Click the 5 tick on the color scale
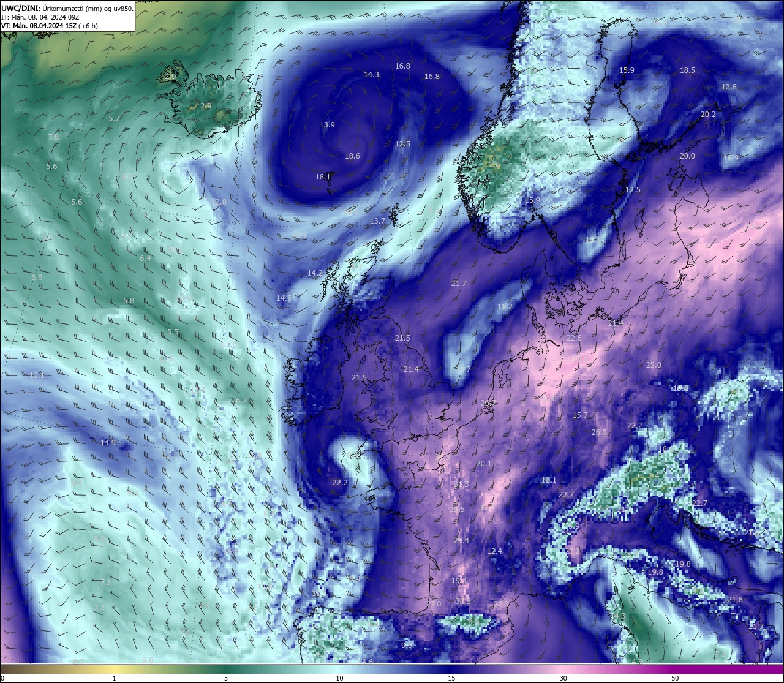The height and width of the screenshot is (683, 784). pyautogui.click(x=226, y=677)
